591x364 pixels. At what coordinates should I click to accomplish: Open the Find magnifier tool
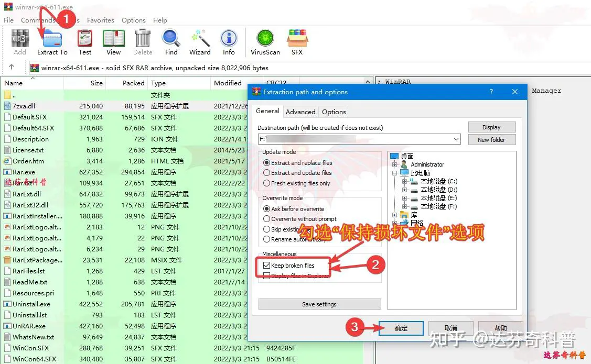171,41
